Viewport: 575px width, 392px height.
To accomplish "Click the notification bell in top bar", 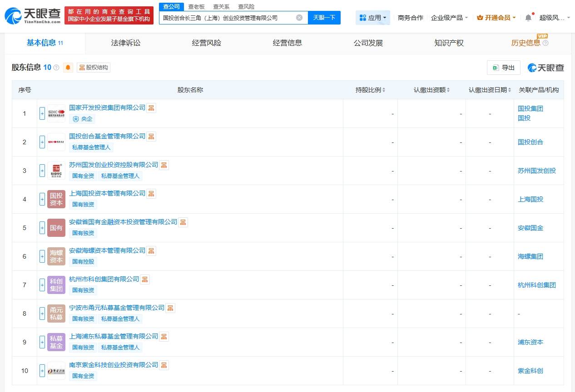I will point(528,18).
